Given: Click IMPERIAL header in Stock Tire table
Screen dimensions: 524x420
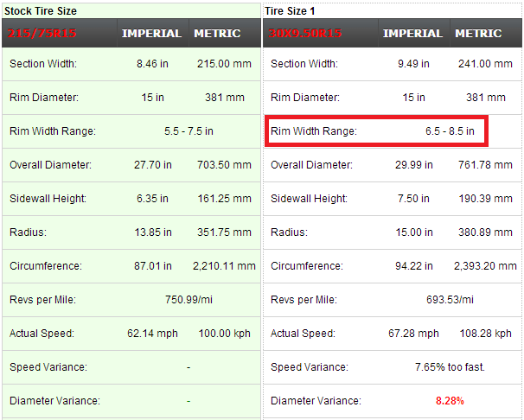Looking at the screenshot, I should 151,34.
